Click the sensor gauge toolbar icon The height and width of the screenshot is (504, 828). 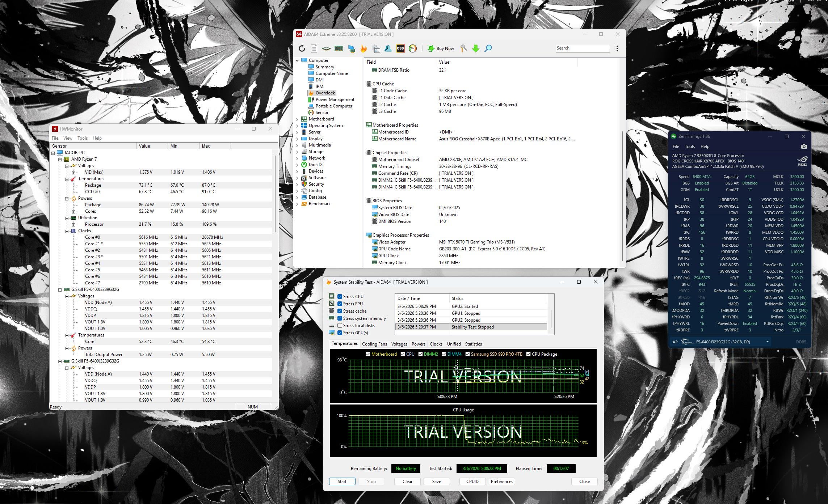coord(412,48)
